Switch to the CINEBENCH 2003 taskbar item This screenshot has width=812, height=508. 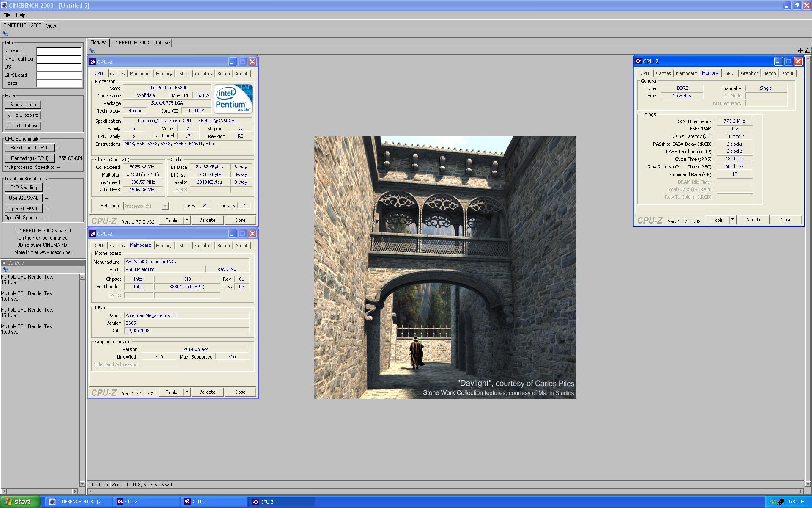pyautogui.click(x=78, y=502)
